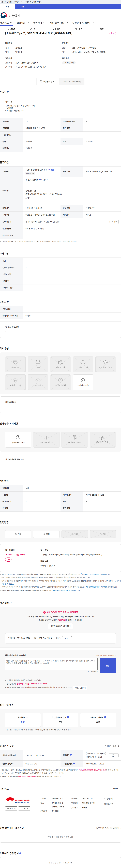Viewport: 121px width, 868px height.
Task: Open the 지도 보기 dropdown
Action: pyautogui.click(x=113, y=222)
